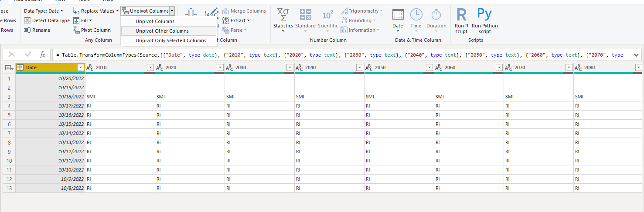Click the Rename column icon

27,30
